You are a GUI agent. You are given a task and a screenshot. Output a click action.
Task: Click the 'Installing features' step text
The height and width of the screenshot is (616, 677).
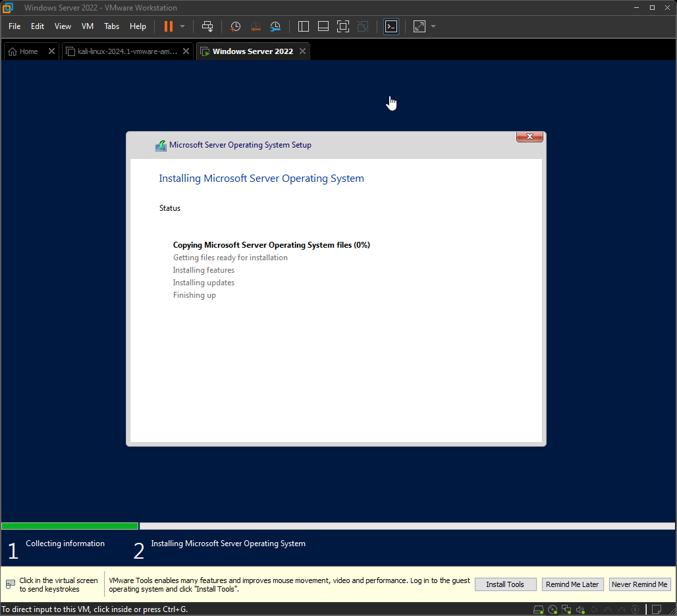click(x=203, y=270)
